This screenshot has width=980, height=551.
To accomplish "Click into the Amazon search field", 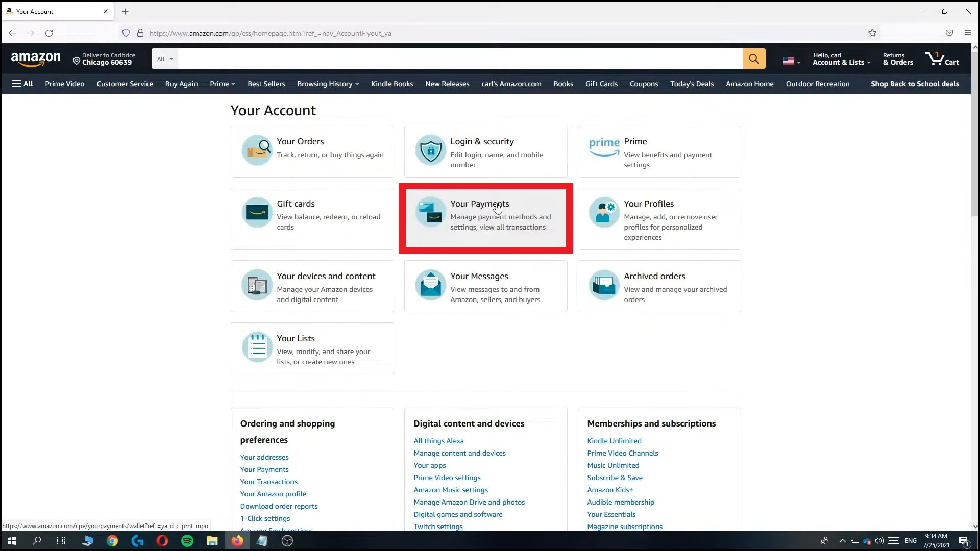I will (x=459, y=59).
